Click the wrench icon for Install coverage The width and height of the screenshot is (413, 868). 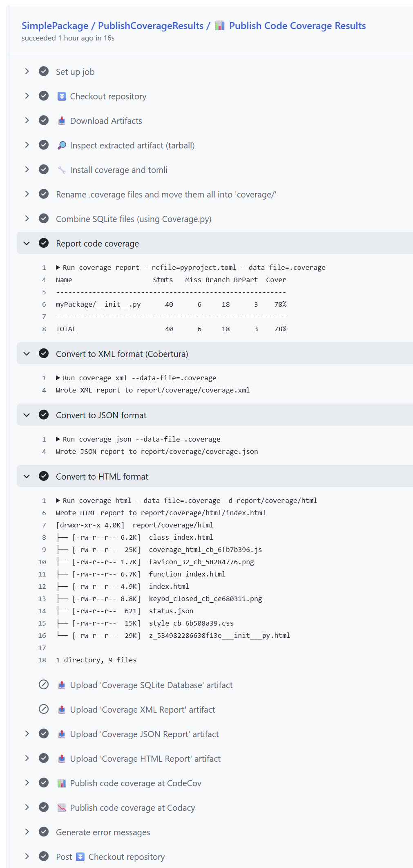point(62,170)
